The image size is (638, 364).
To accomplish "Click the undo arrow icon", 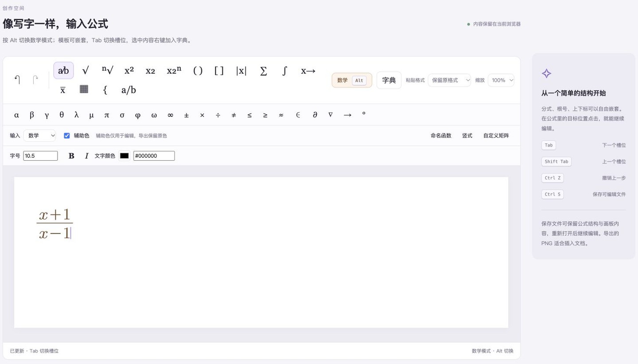I will [x=17, y=80].
